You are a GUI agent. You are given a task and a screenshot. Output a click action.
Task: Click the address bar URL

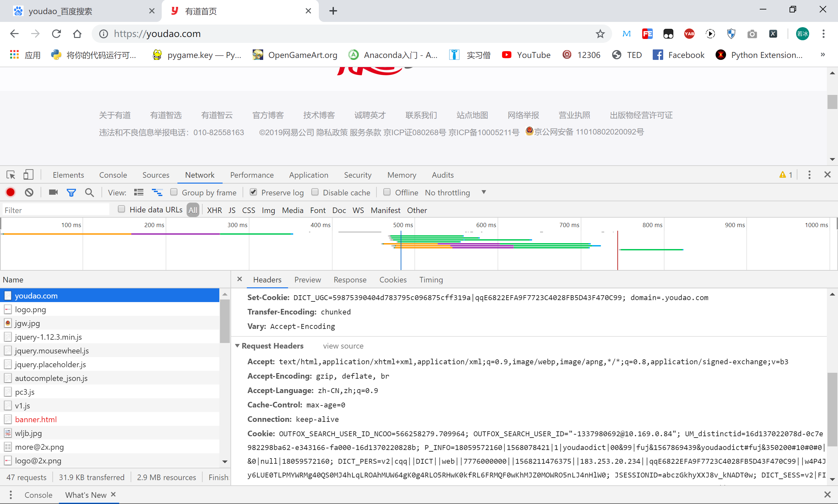pyautogui.click(x=157, y=34)
